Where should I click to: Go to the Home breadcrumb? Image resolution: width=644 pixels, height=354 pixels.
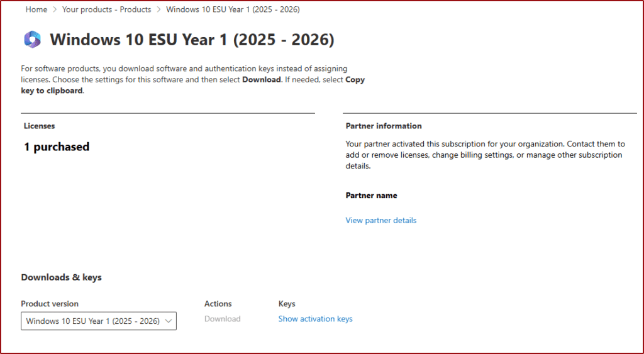(36, 9)
